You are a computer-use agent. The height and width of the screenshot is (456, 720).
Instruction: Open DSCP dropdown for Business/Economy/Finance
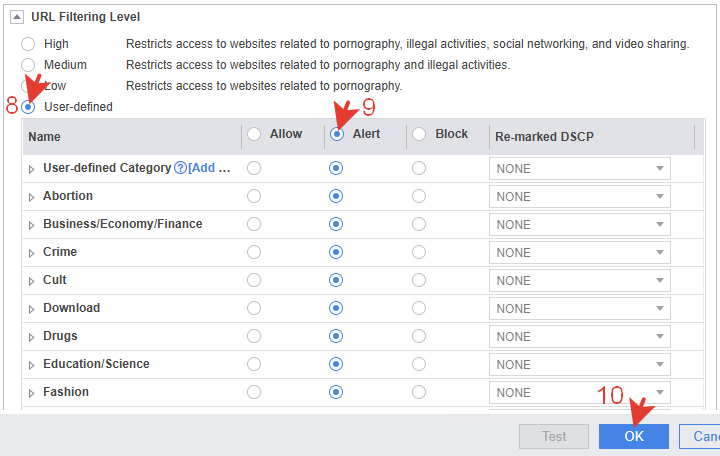point(579,225)
